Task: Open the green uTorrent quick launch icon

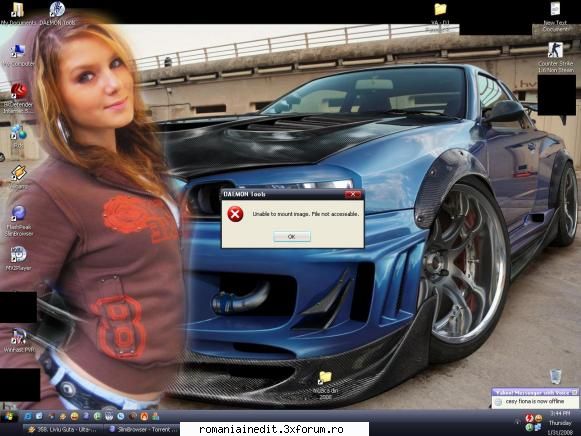Action: pos(97,416)
